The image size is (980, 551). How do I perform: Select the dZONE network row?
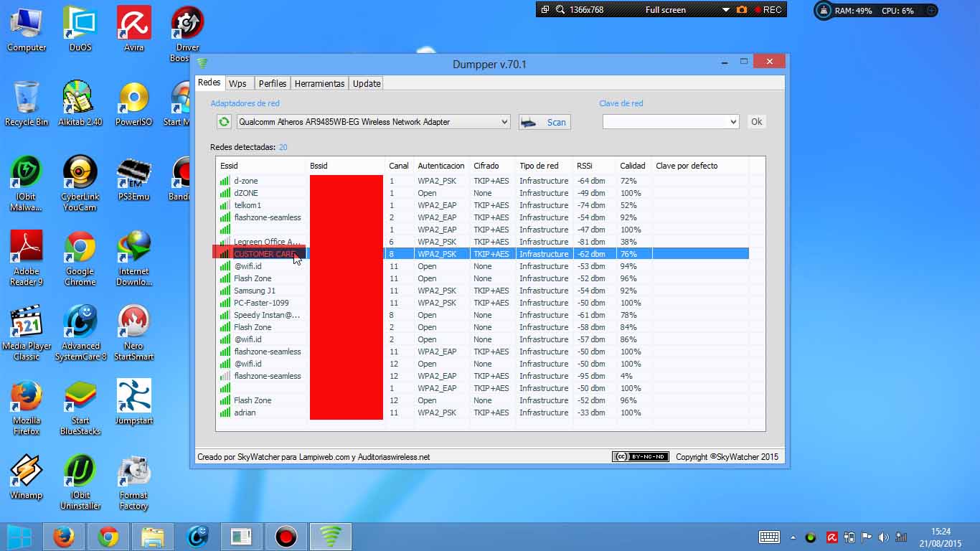coord(483,193)
